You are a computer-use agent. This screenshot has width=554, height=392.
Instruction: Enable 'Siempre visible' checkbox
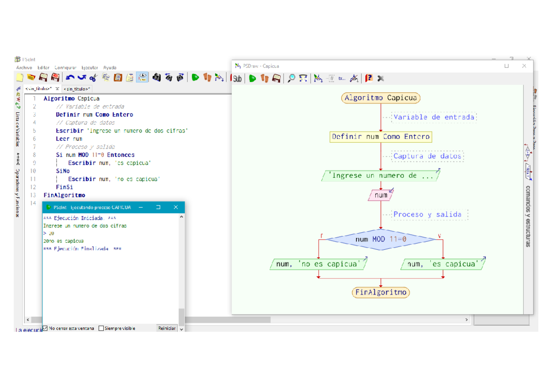point(102,328)
